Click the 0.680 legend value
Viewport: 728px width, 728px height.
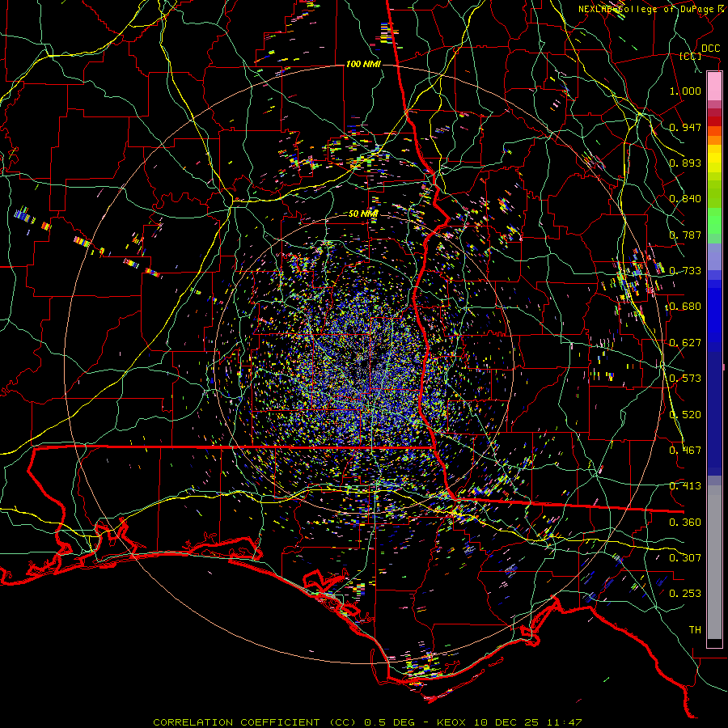[x=685, y=307]
